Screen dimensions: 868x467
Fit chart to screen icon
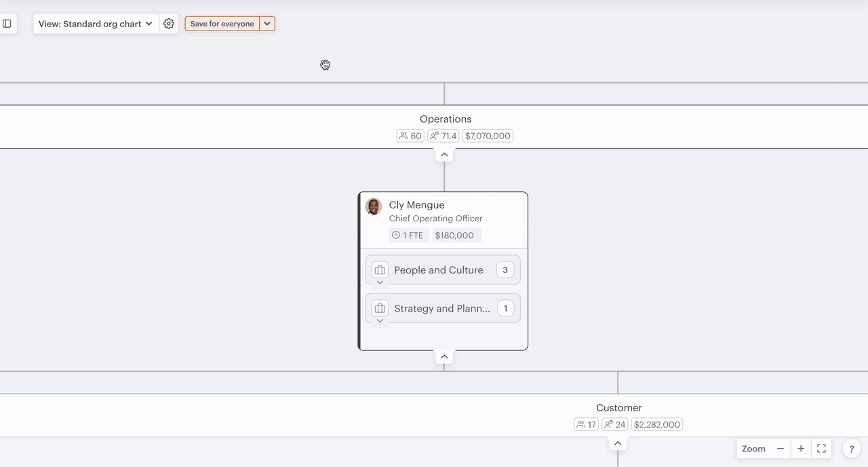pos(821,449)
